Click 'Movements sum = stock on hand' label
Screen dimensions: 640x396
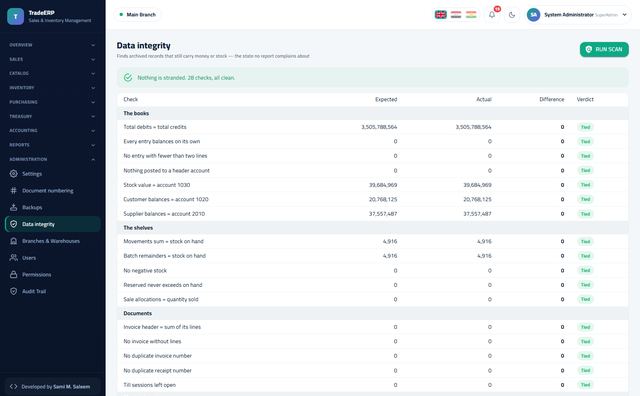coord(163,241)
